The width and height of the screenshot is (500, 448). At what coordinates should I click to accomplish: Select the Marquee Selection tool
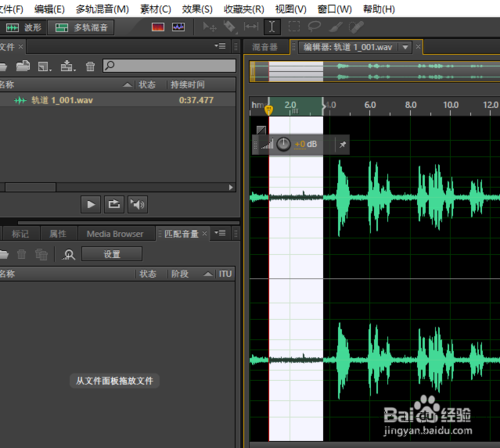[294, 27]
